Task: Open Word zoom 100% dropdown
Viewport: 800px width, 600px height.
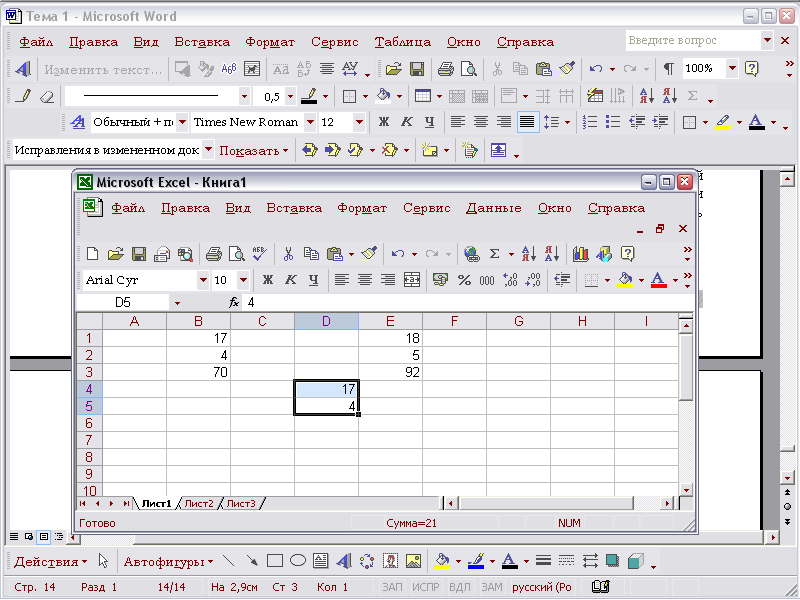Action: (x=732, y=68)
